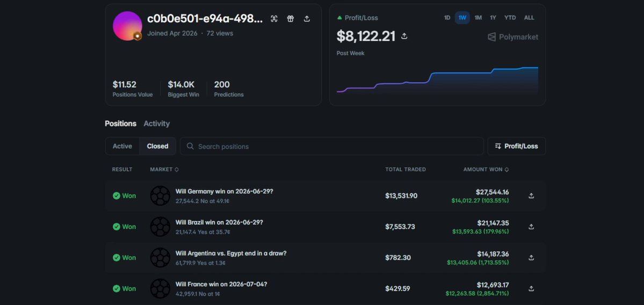
Task: Switch to Closed positions filter
Action: 158,146
